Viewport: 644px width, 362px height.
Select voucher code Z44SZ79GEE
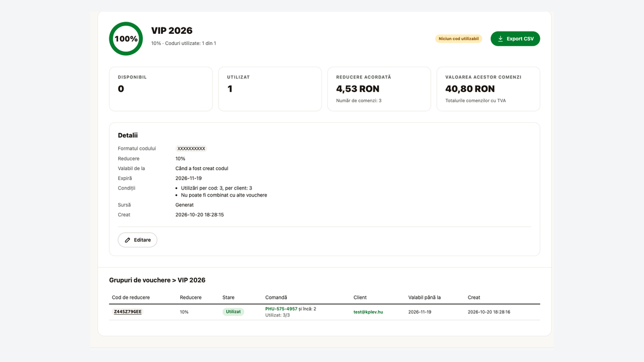(x=128, y=312)
